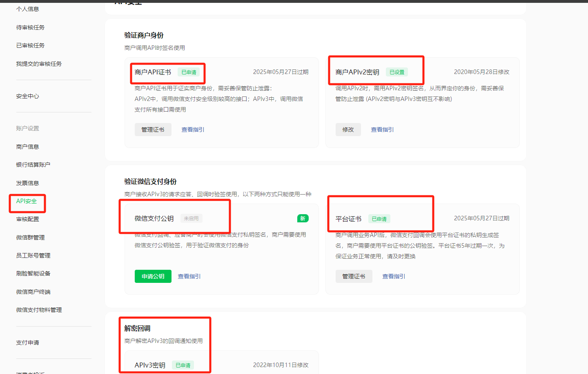Open 银行结算账户 in the sidebar
The height and width of the screenshot is (374, 588).
33,165
